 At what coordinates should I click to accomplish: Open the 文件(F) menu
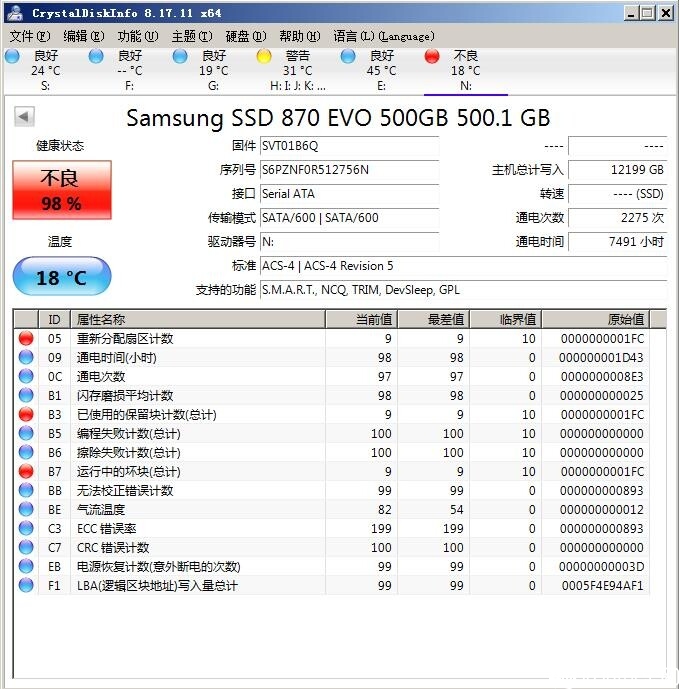click(x=30, y=36)
